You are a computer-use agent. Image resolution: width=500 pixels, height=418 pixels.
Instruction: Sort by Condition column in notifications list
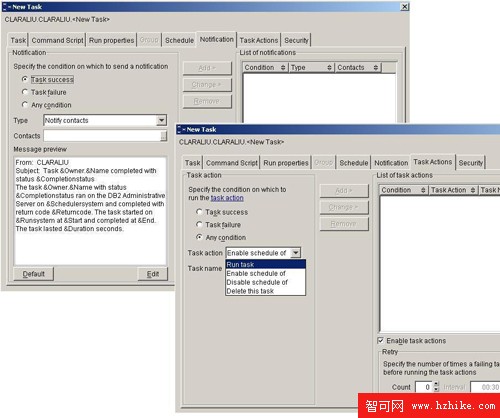coord(265,67)
